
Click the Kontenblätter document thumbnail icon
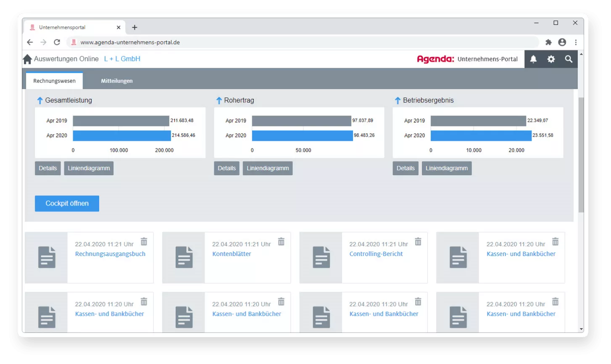click(184, 257)
